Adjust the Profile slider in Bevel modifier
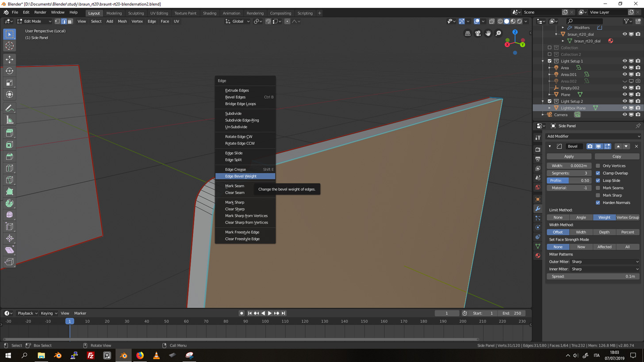Viewport: 644px width, 362px height. tap(569, 181)
